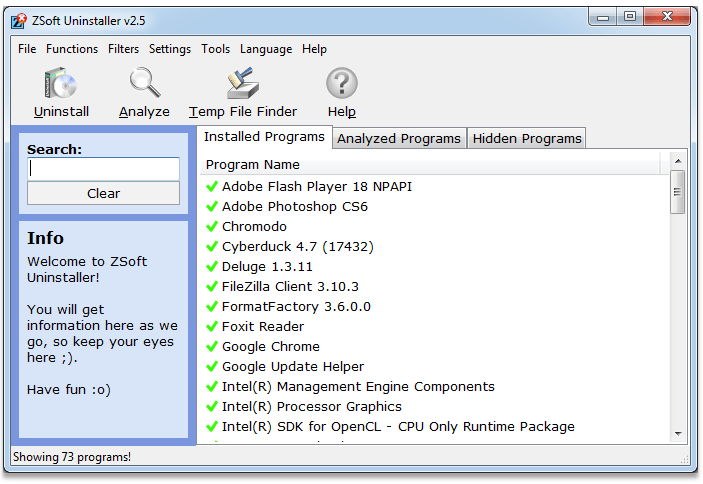
Task: Click green checkmark beside FileZilla Client
Action: tap(212, 286)
